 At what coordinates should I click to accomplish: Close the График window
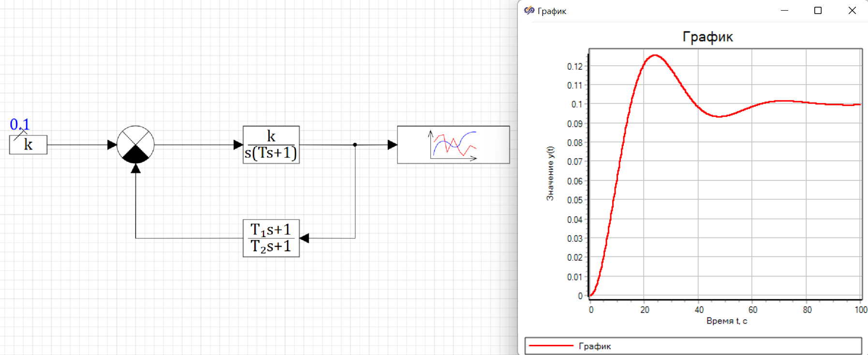[x=852, y=10]
